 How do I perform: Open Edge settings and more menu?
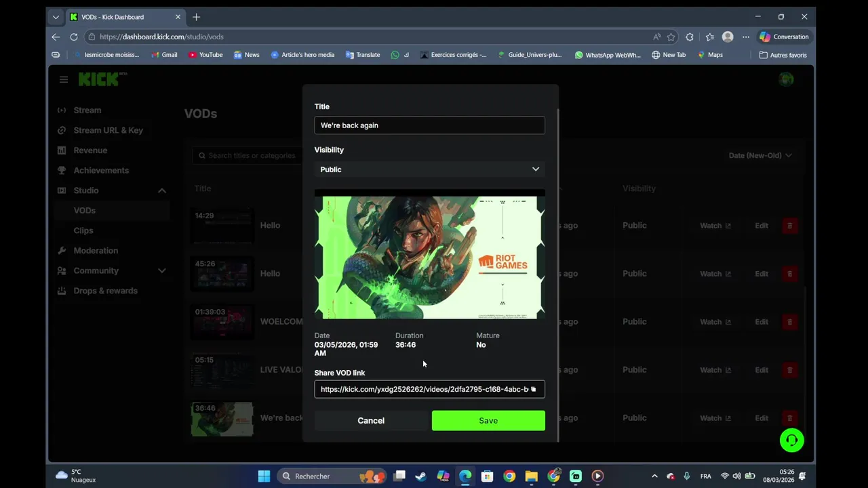click(x=746, y=37)
